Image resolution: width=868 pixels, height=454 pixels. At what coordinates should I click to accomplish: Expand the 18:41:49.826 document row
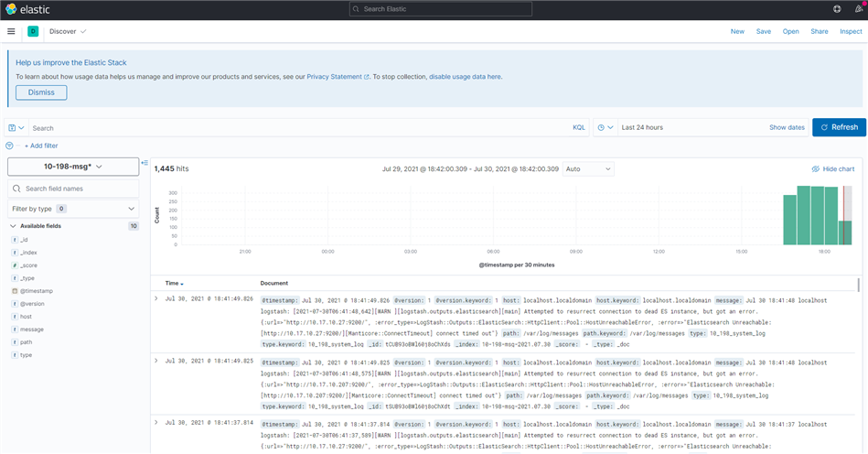(x=156, y=298)
